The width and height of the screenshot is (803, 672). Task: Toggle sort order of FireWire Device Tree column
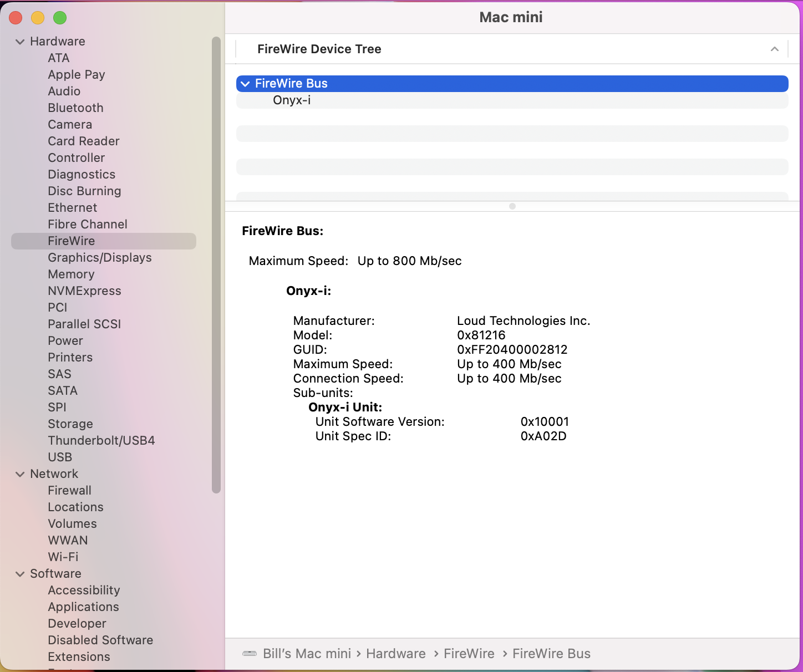click(774, 49)
